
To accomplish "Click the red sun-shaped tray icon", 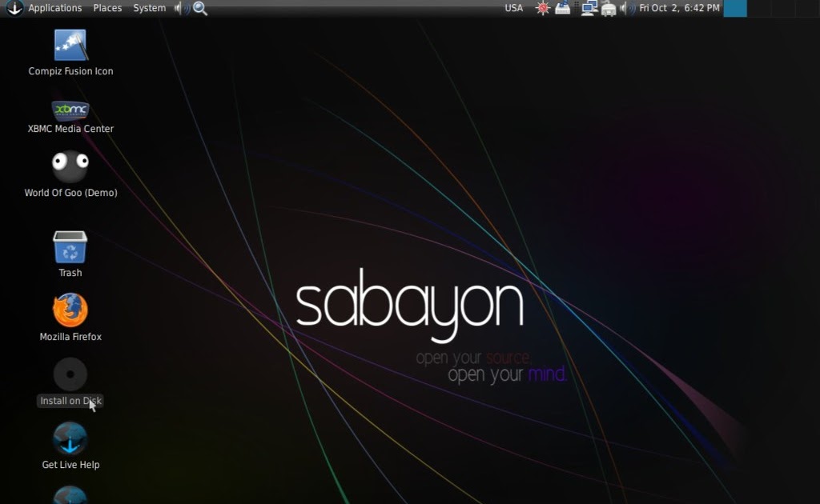I will pos(543,8).
